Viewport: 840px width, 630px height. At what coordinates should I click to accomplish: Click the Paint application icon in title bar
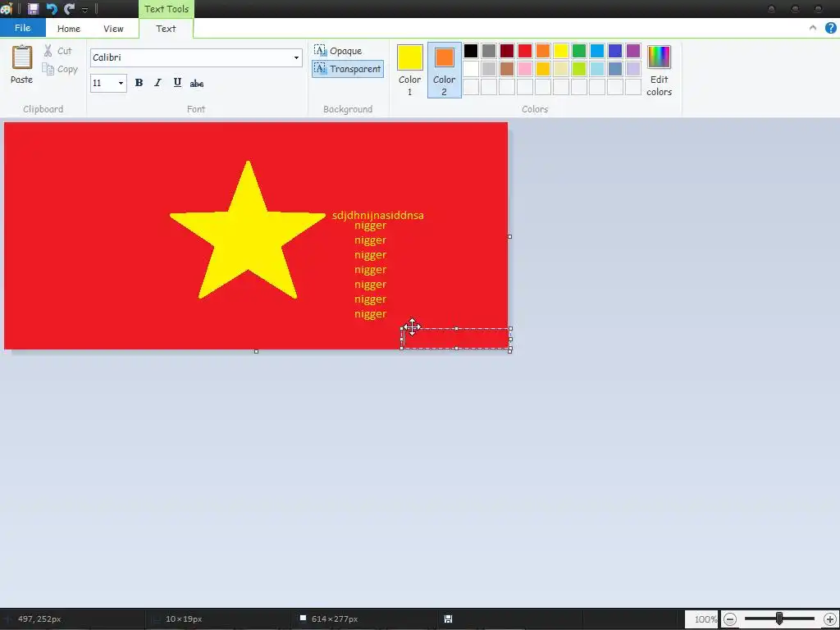point(7,8)
